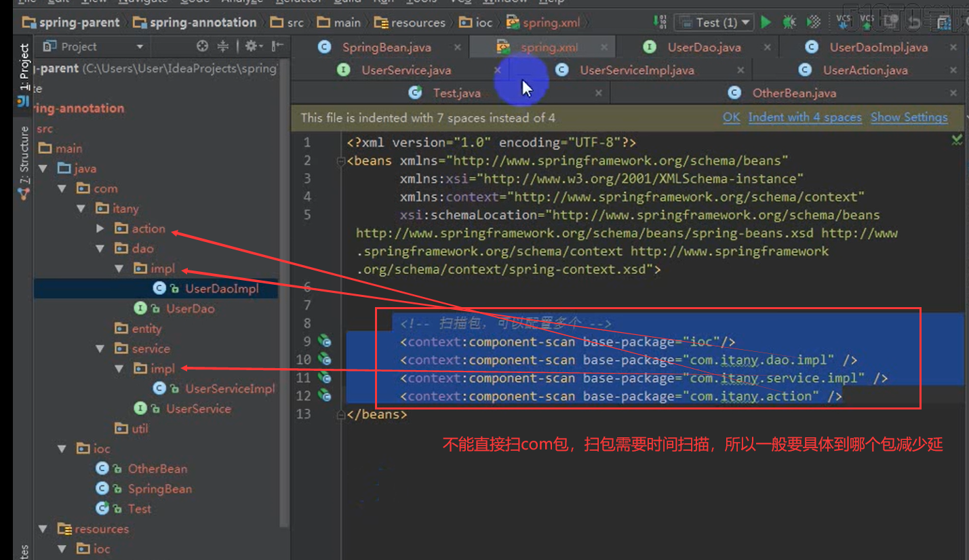Click the VCS commit changes icon

point(867,22)
